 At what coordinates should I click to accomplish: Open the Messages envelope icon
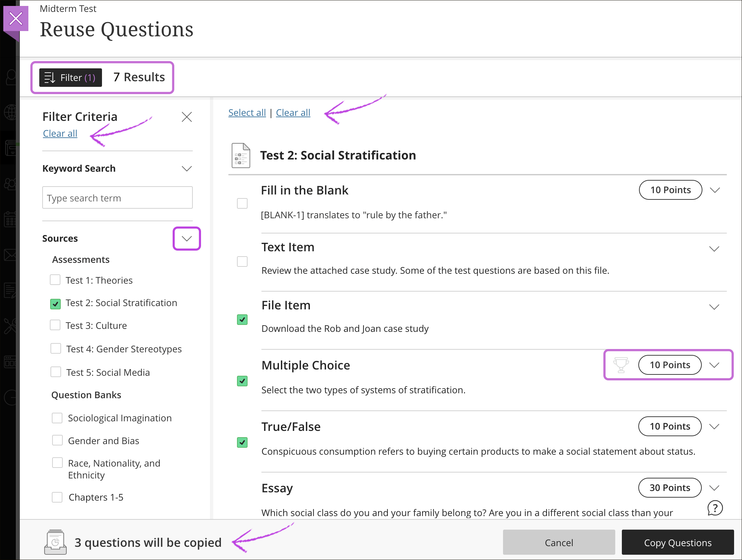(x=10, y=254)
